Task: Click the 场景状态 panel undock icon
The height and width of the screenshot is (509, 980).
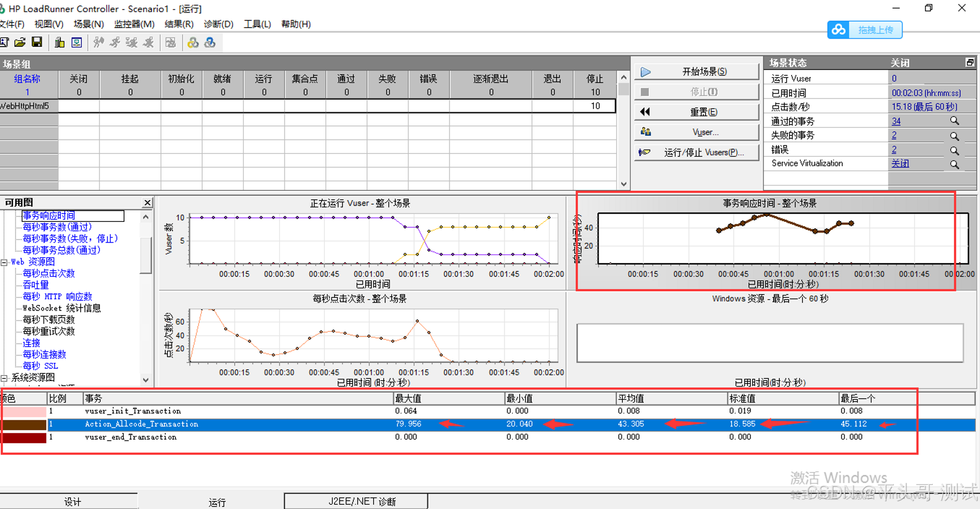Action: [970, 62]
